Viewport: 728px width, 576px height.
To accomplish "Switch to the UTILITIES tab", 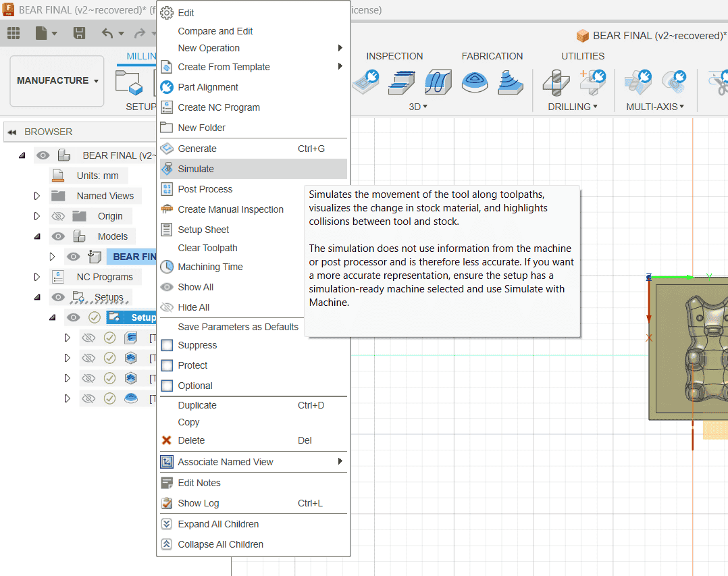I will [583, 56].
